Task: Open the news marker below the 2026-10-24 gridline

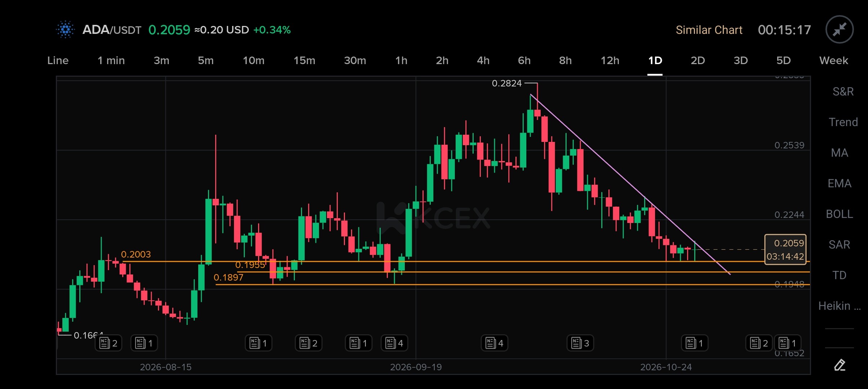Action: click(695, 343)
